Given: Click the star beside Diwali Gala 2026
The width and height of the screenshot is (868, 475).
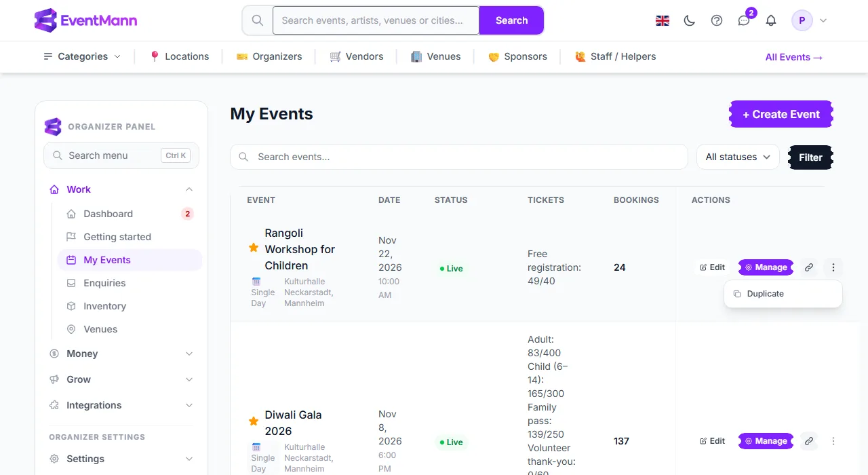Looking at the screenshot, I should 254,421.
